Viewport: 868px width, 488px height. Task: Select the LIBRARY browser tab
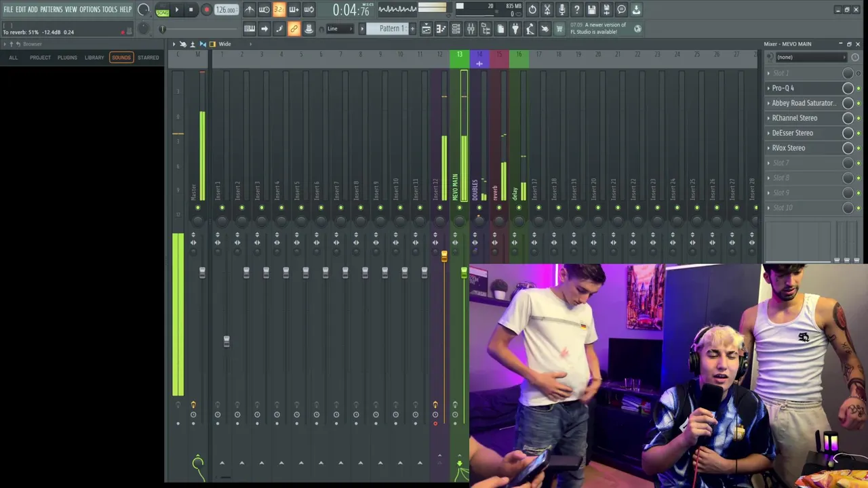click(94, 58)
